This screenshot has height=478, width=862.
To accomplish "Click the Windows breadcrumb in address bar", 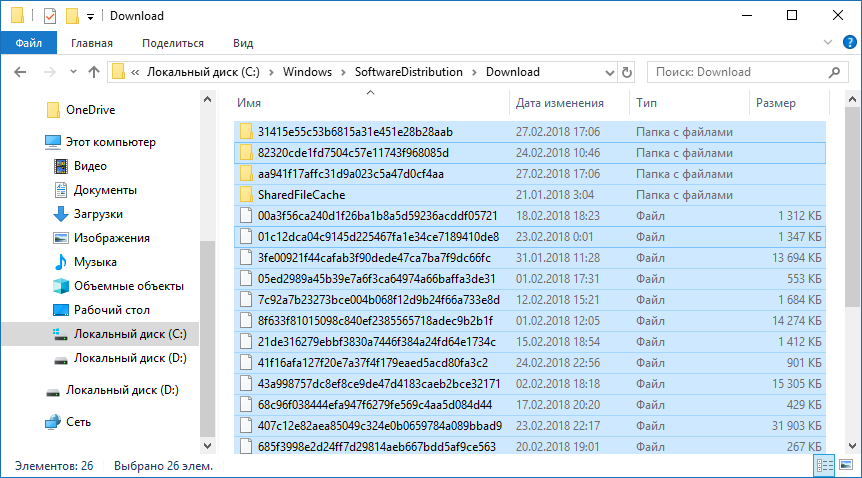I will [307, 72].
